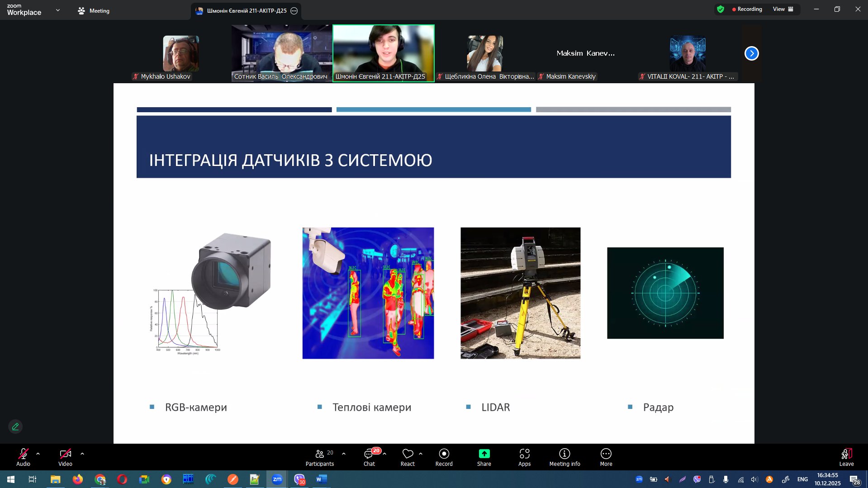
Task: Show next participants with the arrow button
Action: 751,53
